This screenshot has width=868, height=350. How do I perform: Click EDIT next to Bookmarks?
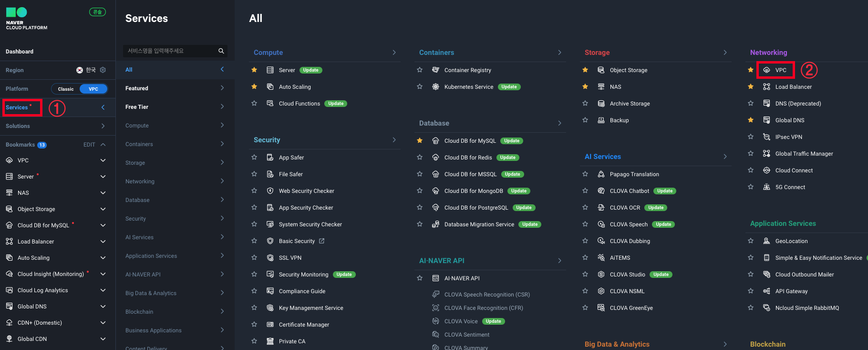[89, 145]
